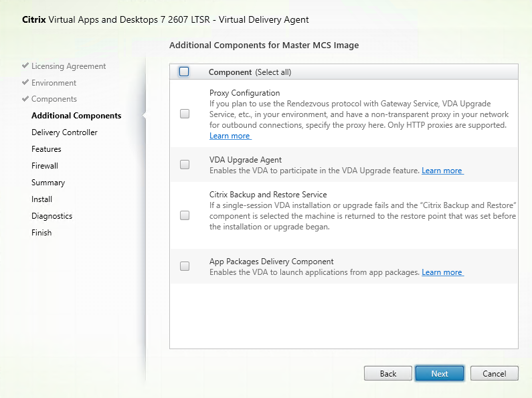
Task: Click the Back button
Action: point(388,374)
